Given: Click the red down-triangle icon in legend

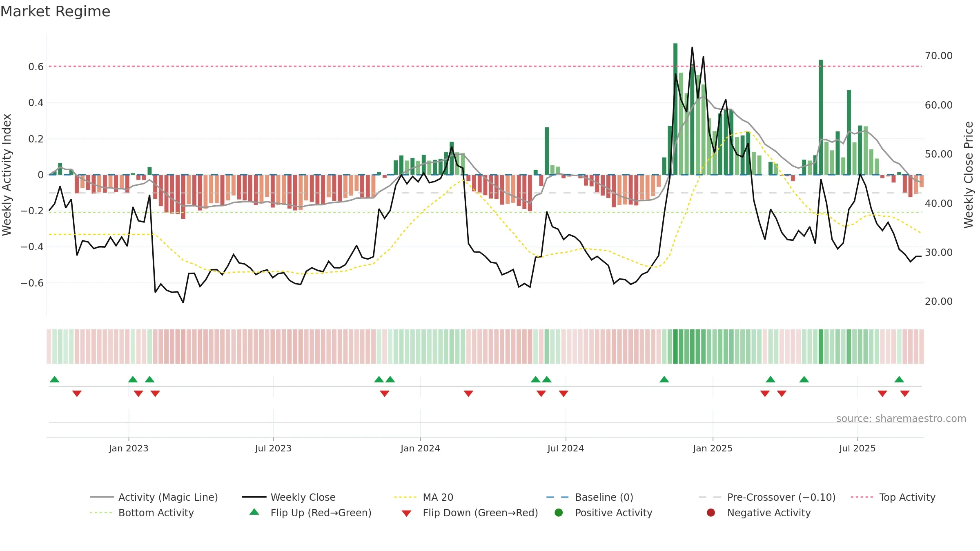Looking at the screenshot, I should (406, 513).
